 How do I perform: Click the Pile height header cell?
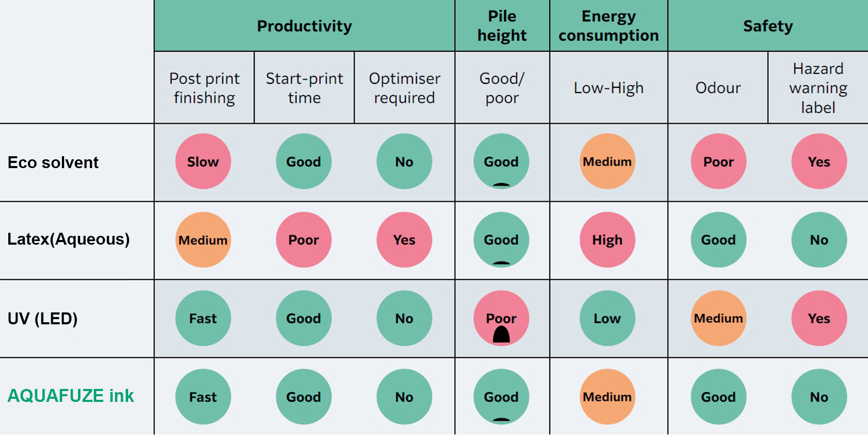(x=502, y=26)
